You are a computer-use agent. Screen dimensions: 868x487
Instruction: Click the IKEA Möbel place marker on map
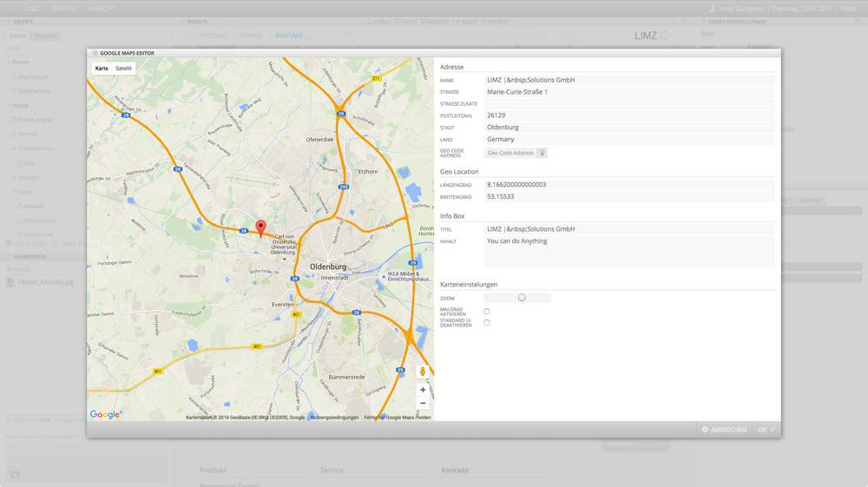tap(384, 275)
